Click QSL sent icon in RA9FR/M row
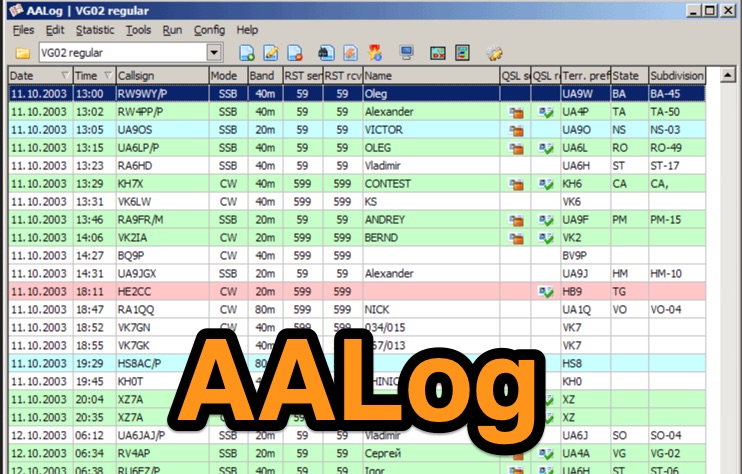This screenshot has width=742, height=474. coord(516,220)
